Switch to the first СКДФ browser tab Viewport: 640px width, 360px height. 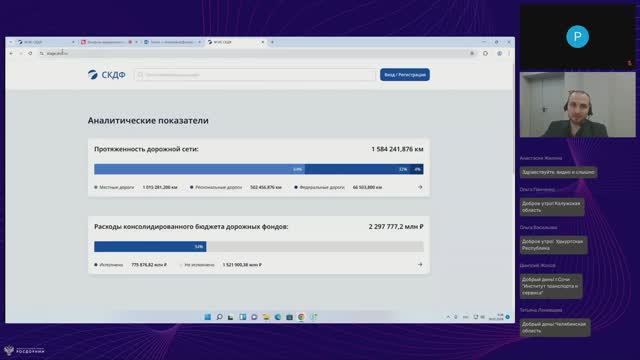tap(45, 42)
